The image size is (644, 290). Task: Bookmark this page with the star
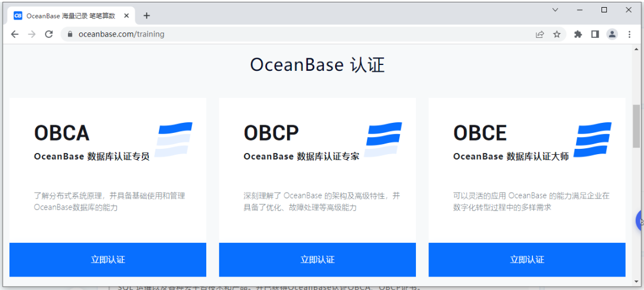[x=557, y=34]
